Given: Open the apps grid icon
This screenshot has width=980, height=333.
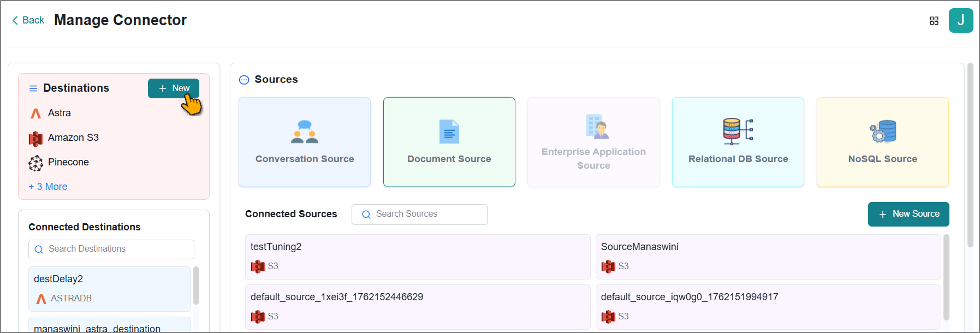Looking at the screenshot, I should [x=934, y=21].
